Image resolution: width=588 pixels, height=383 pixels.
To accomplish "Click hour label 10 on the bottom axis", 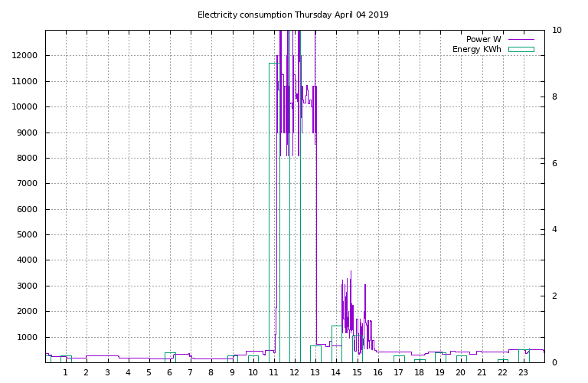I will pos(253,372).
